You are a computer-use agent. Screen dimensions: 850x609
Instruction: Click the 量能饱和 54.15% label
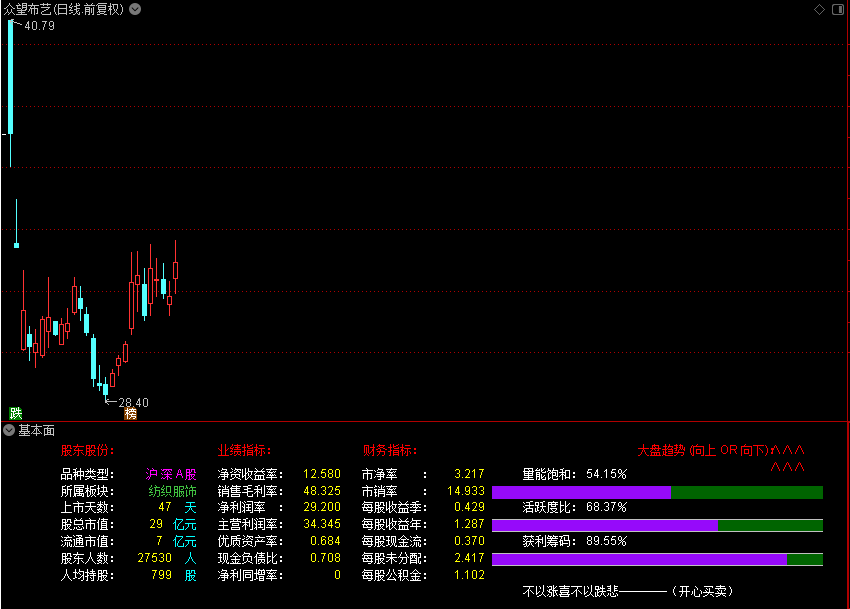575,475
